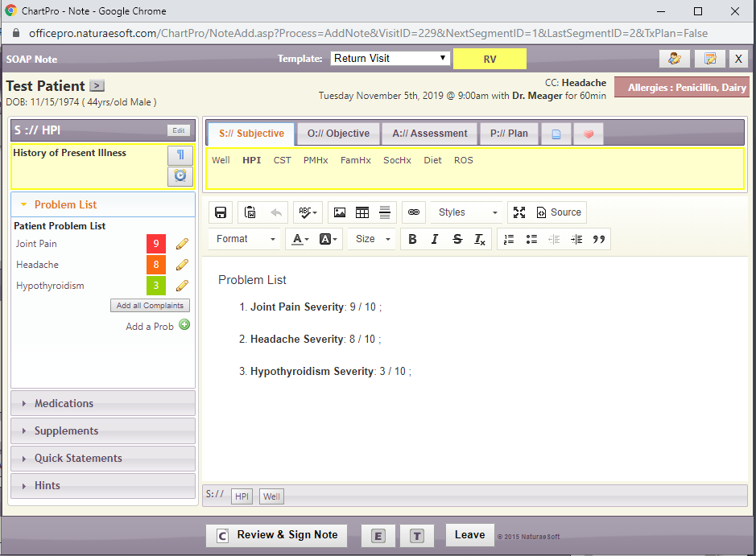This screenshot has height=556, width=756.
Task: Insert an image using the editor toolbar
Action: click(x=339, y=212)
